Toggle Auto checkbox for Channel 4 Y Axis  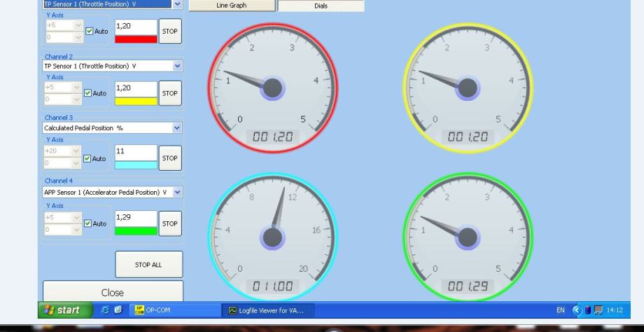[x=87, y=223]
